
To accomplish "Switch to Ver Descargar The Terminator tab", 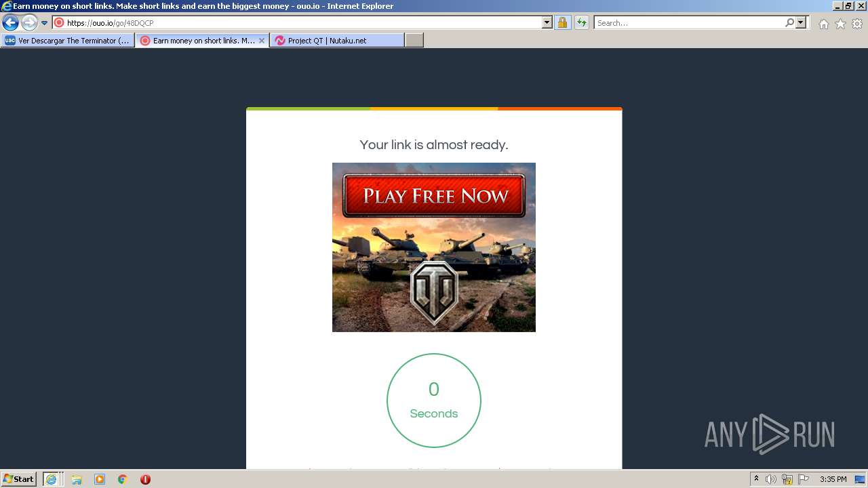I will [x=67, y=41].
